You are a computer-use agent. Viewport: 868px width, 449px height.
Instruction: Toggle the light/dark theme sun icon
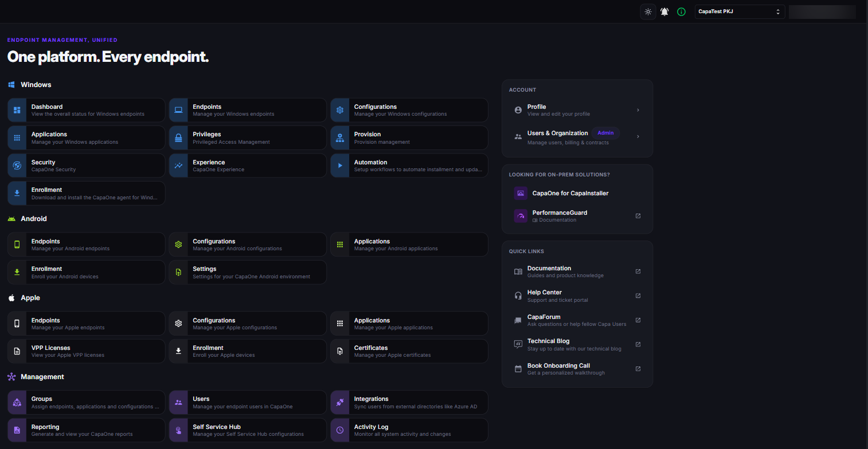pos(648,11)
